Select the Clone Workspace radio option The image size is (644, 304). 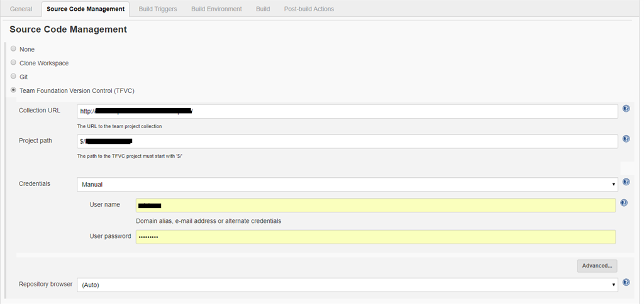point(14,63)
